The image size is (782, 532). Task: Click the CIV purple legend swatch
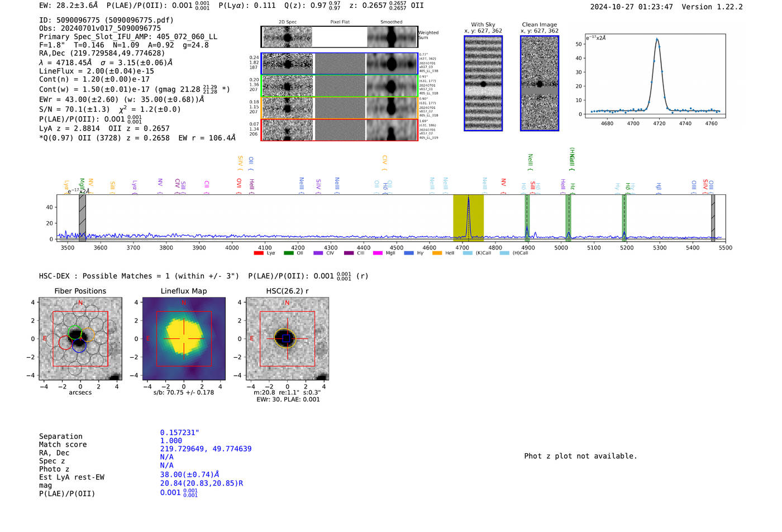(x=318, y=253)
